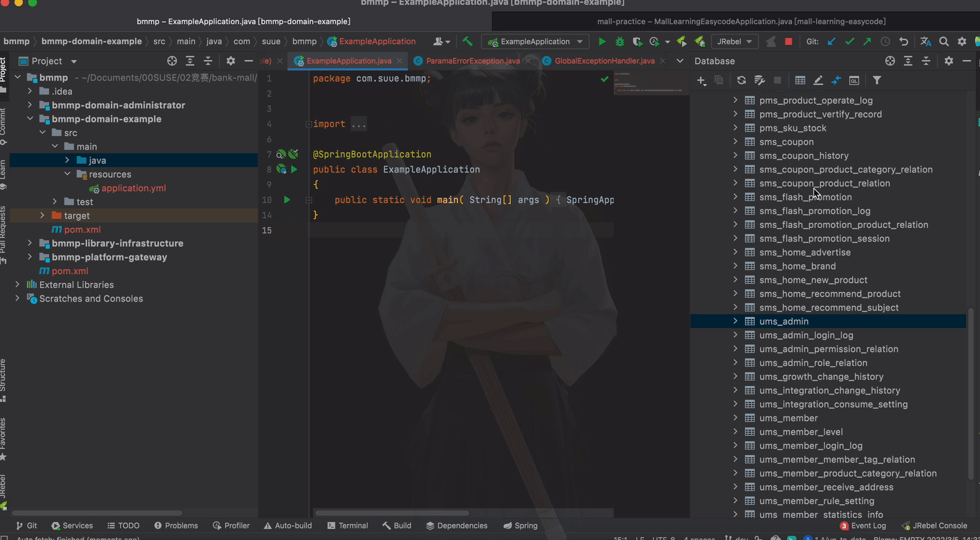Click the red Stop button in toolbar
This screenshot has width=980, height=540.
[789, 41]
